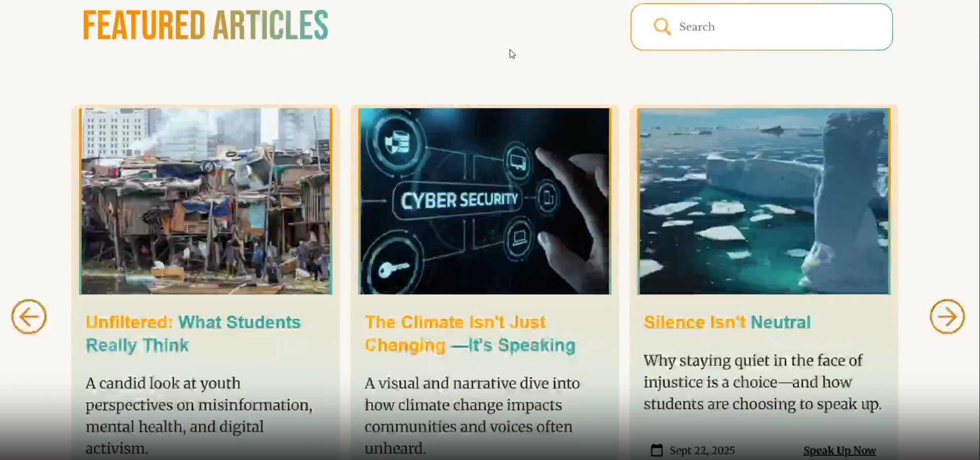Image resolution: width=980 pixels, height=460 pixels.
Task: Click the magnifying glass search icon
Action: (662, 27)
